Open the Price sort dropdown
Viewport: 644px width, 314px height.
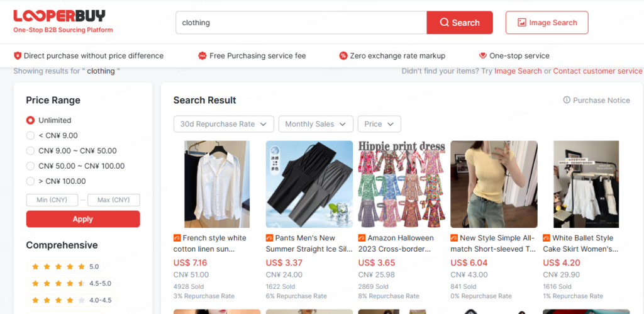379,124
